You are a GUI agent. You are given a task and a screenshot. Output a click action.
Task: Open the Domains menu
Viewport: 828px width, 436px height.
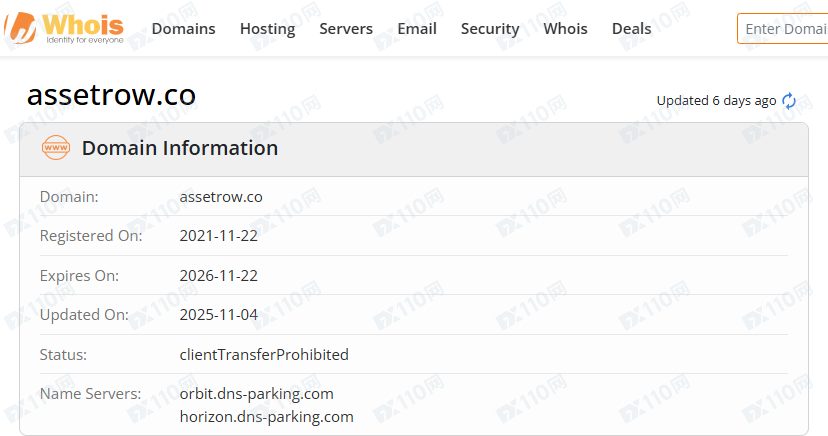[183, 28]
